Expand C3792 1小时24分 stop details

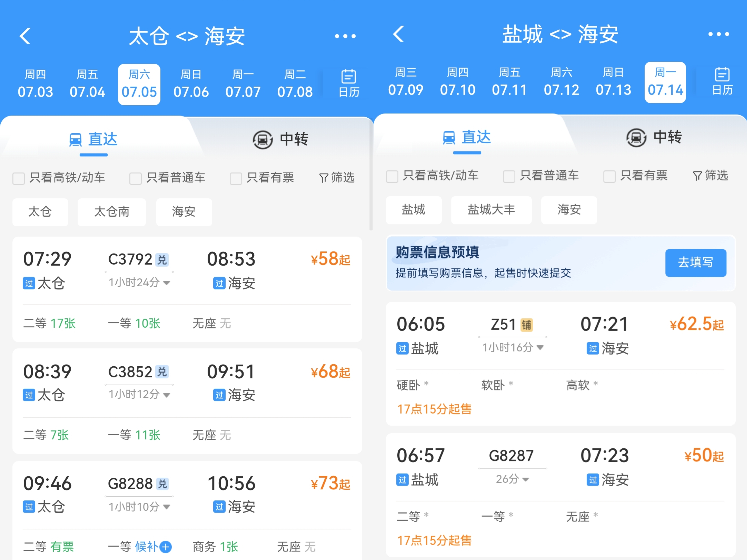(139, 283)
